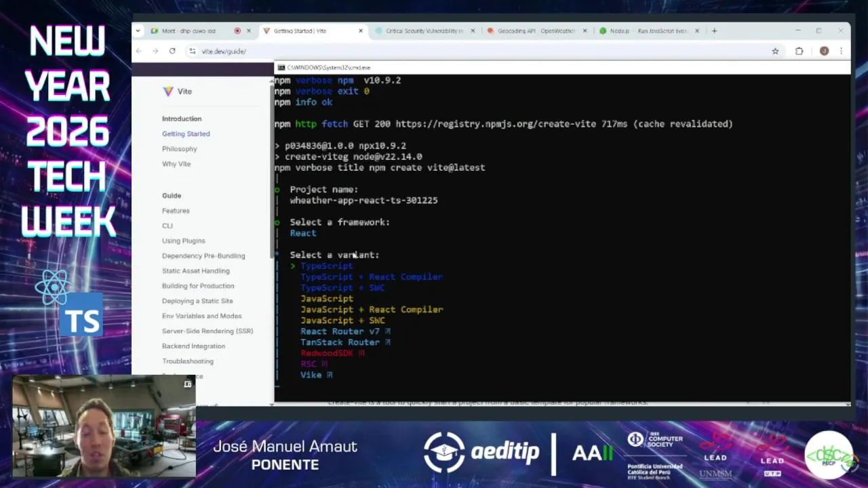Click Vike option in terminal
Screen dimensions: 868x488
(x=316, y=375)
